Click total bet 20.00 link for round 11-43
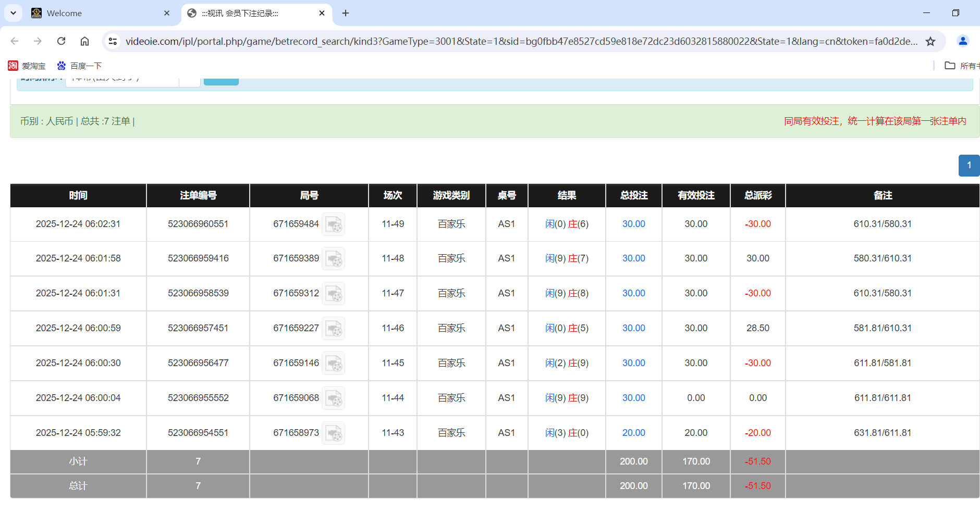Screen dimensions: 980x513 pos(633,433)
